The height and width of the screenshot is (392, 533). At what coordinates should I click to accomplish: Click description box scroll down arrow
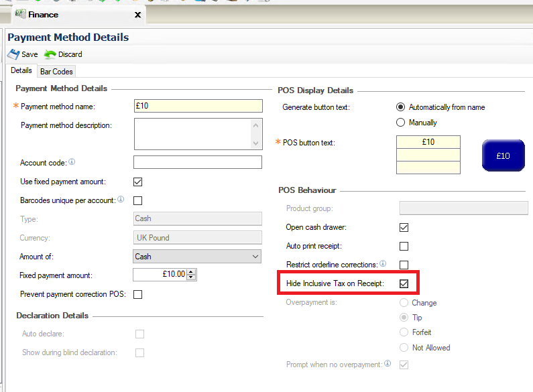pos(256,143)
